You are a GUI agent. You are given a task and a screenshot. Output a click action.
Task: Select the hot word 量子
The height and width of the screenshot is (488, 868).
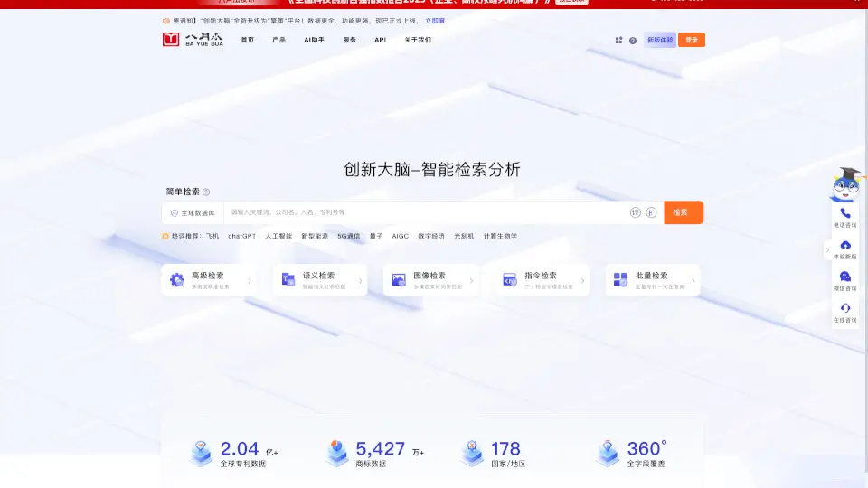[376, 236]
